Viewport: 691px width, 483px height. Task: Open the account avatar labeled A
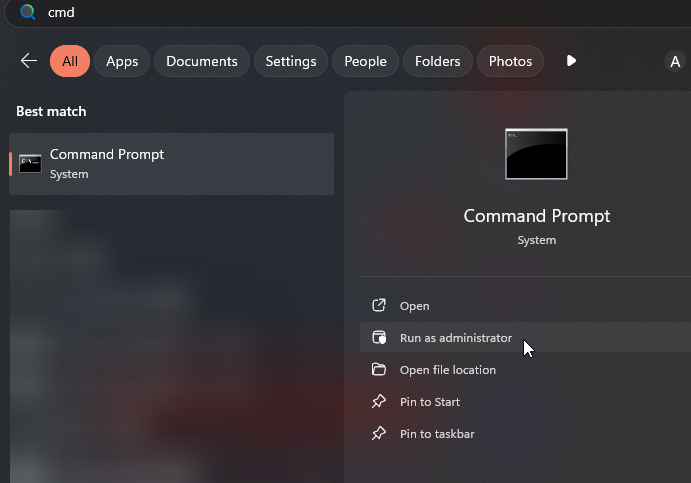pos(675,62)
